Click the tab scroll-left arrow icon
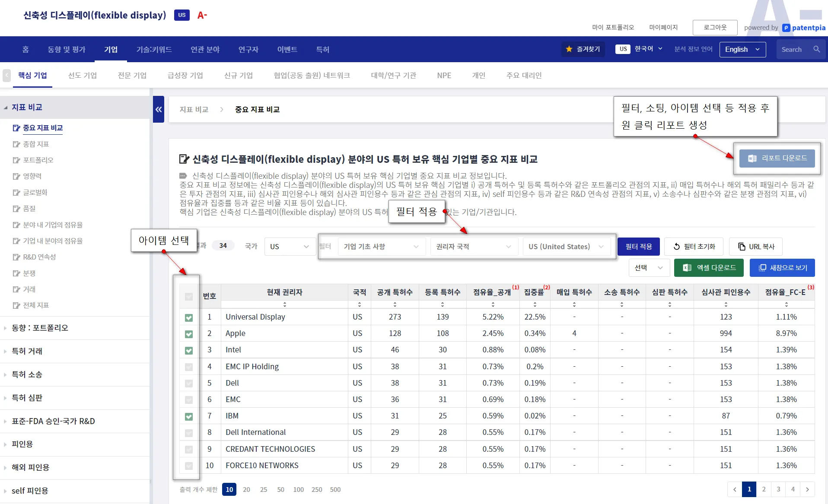 click(x=6, y=76)
